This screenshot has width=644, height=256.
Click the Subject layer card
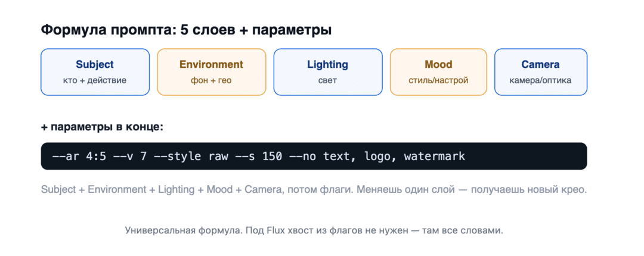(x=95, y=72)
